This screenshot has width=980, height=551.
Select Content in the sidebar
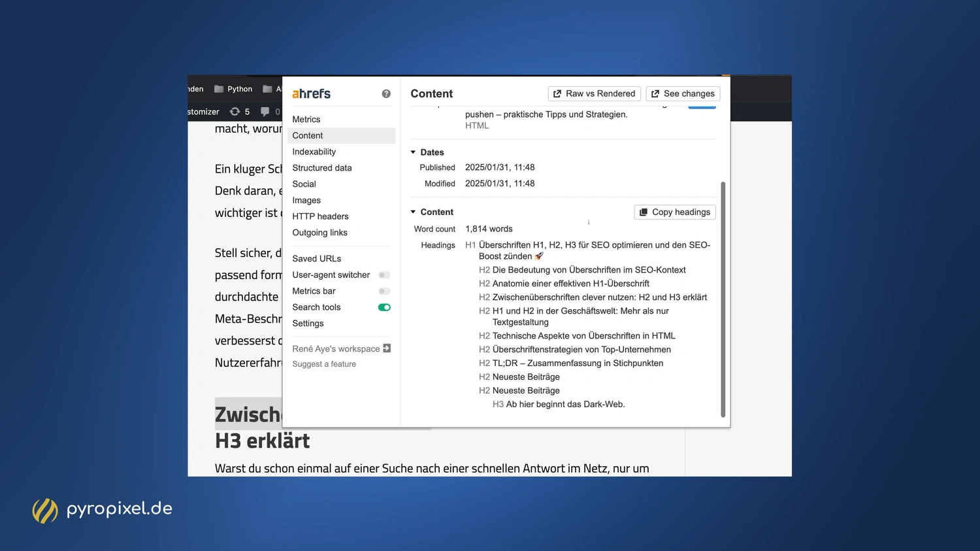click(341, 135)
